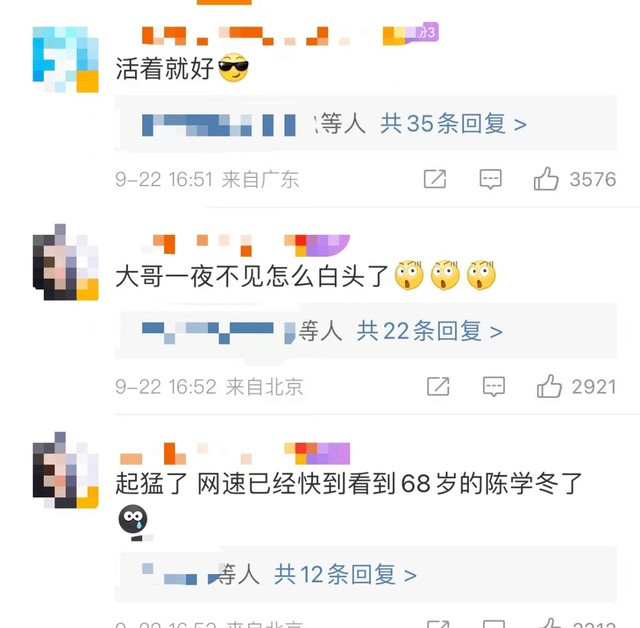Tap the crying black emoji in third comment
The width and height of the screenshot is (640, 628).
tap(133, 519)
